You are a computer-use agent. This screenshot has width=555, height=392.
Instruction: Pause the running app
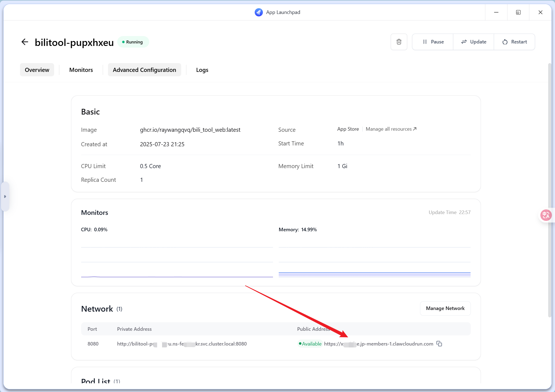click(x=433, y=42)
